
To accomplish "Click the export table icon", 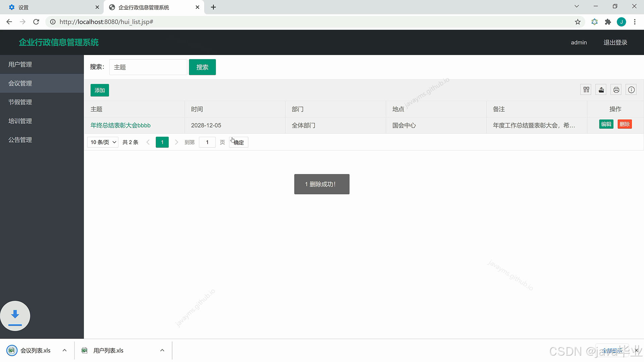I will 601,90.
